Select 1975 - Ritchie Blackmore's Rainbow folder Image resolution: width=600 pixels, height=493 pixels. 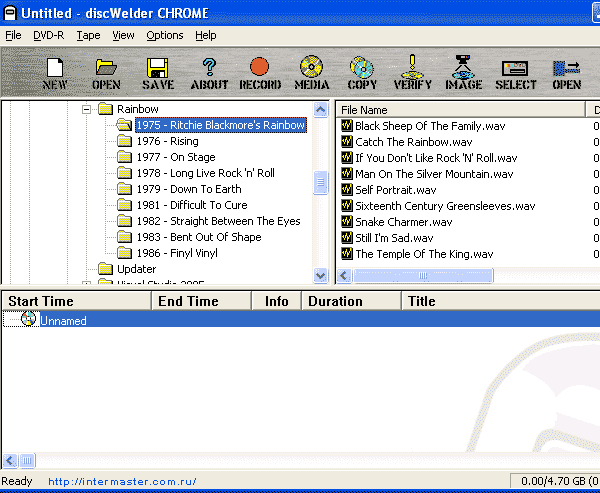221,125
